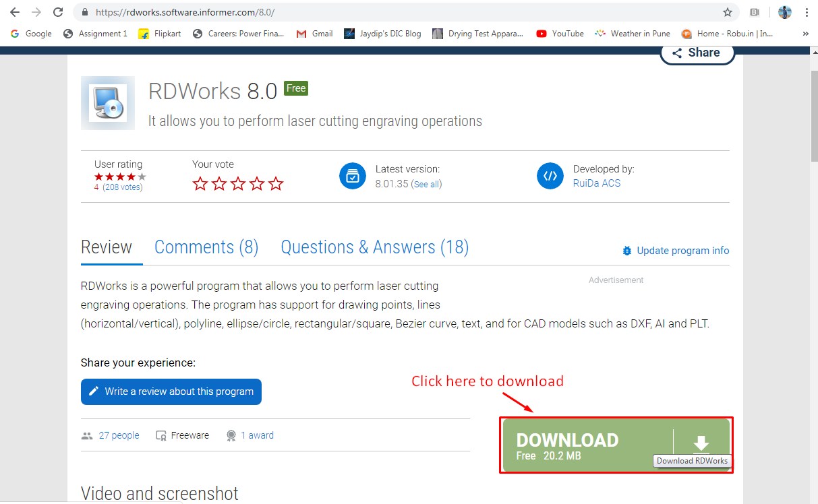
Task: Open the Chrome three-dot menu
Action: click(x=807, y=12)
